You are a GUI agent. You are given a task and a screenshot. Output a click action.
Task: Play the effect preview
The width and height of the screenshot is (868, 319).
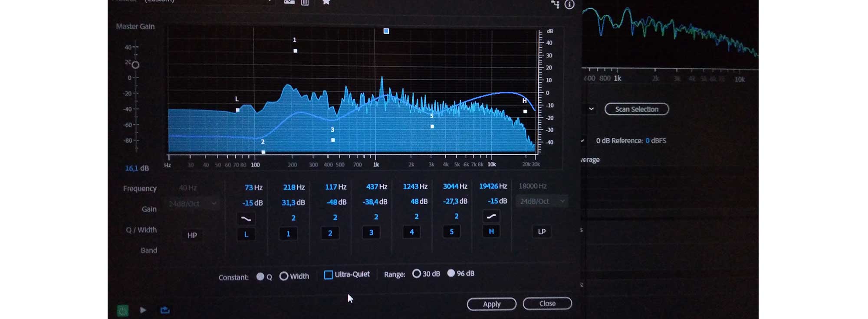pos(143,310)
